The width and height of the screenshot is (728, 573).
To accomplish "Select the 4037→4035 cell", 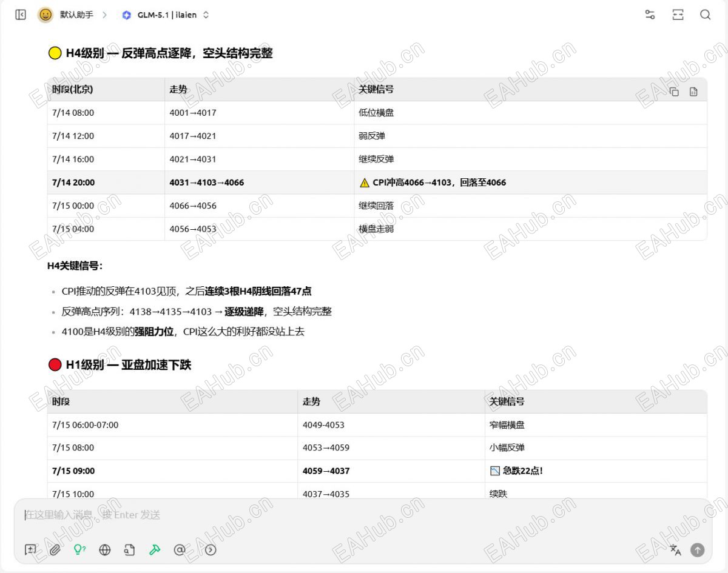I will [391, 491].
